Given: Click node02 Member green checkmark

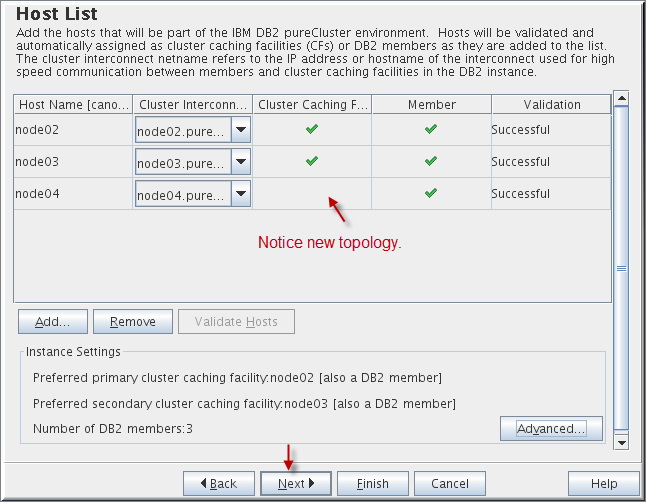Looking at the screenshot, I should [431, 129].
